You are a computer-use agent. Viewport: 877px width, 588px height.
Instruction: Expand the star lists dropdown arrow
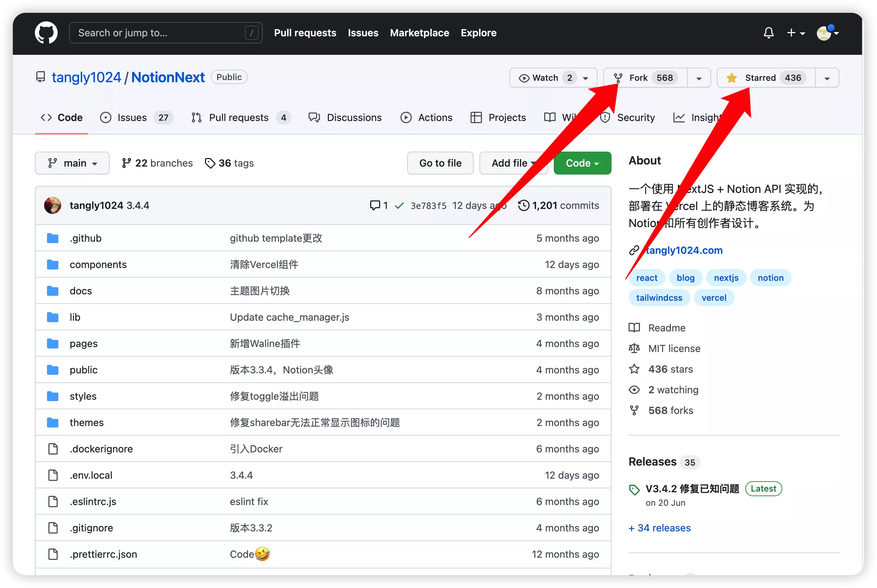pos(827,78)
